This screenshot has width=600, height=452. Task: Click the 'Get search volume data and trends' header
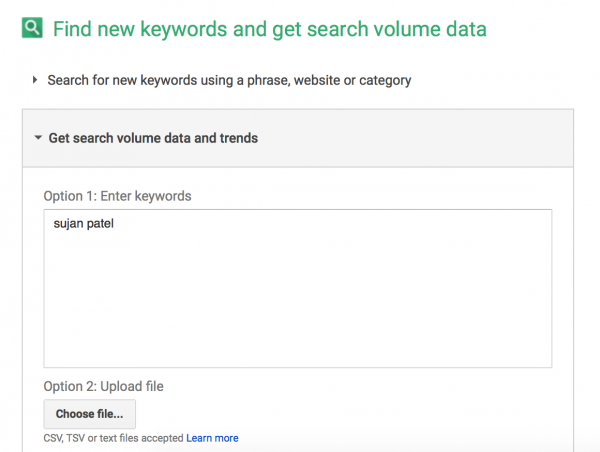(298, 138)
